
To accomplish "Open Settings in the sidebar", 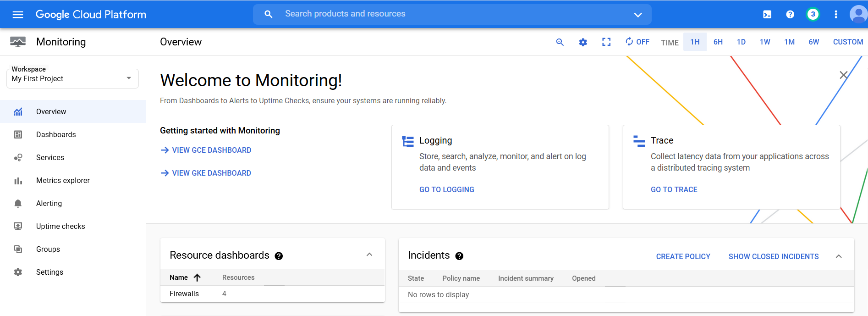I will tap(73, 272).
